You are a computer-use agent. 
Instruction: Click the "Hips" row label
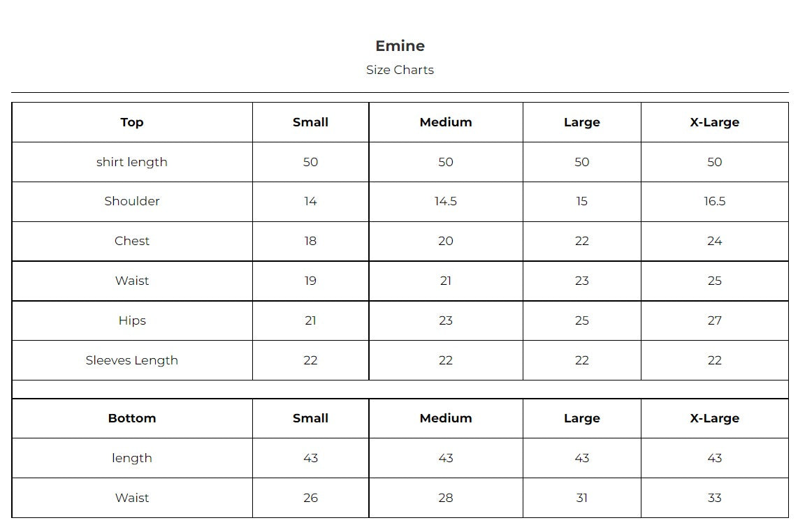(x=132, y=320)
